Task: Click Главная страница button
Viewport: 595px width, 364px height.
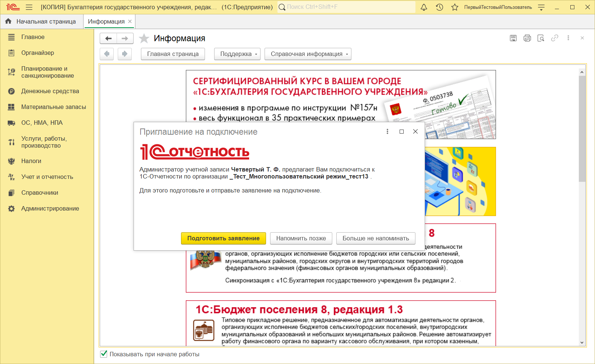Action: click(x=173, y=54)
